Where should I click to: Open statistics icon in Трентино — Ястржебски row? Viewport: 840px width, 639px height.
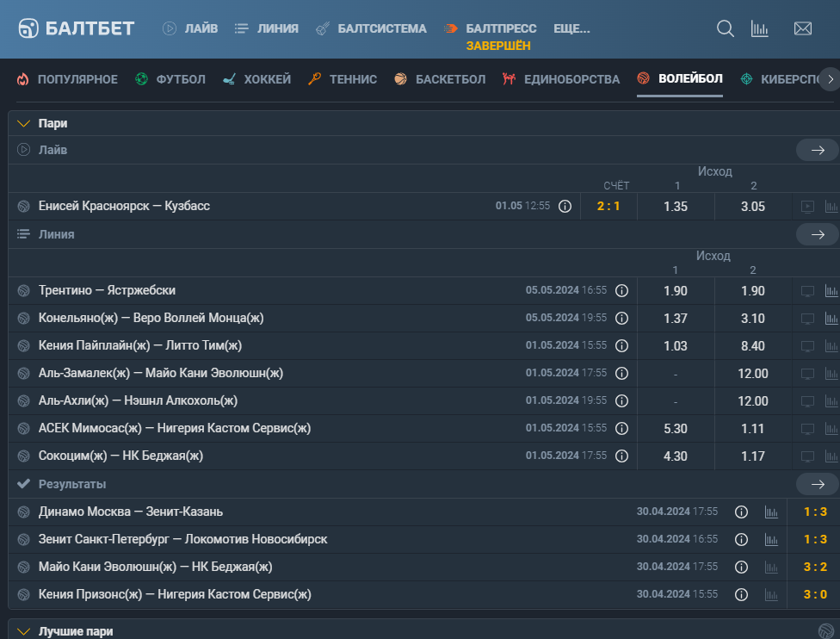pos(832,290)
